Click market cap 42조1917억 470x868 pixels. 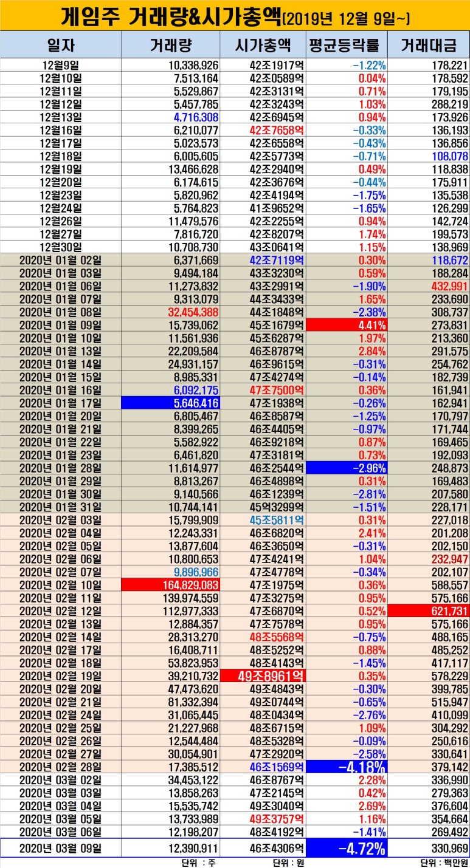click(x=277, y=65)
